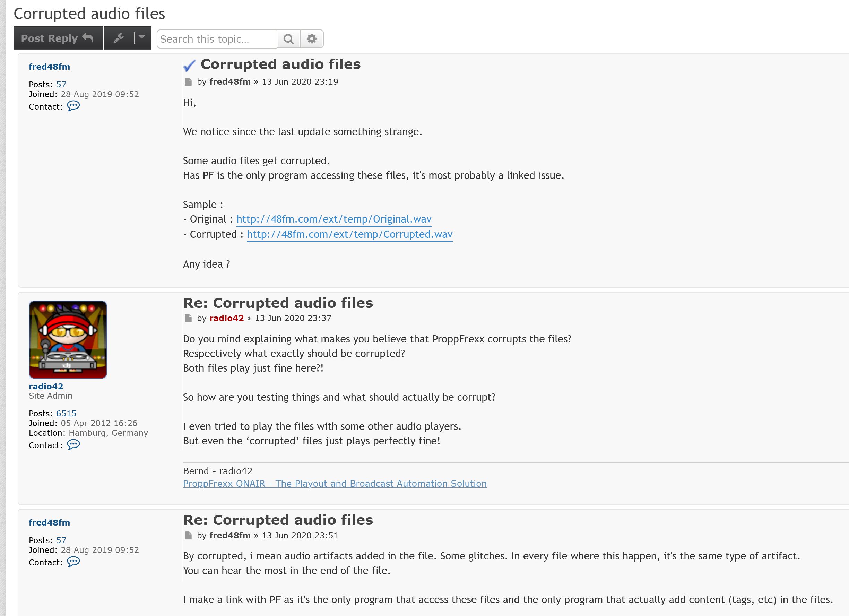
Task: Open radio42 post count 6515
Action: point(66,413)
